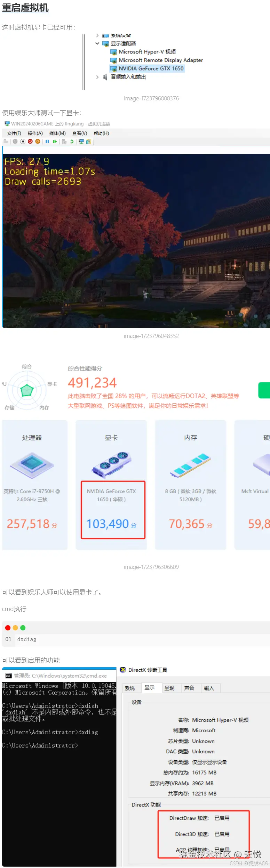This screenshot has width=270, height=868.
Task: Click the memory stick illustration
Action: 190,465
